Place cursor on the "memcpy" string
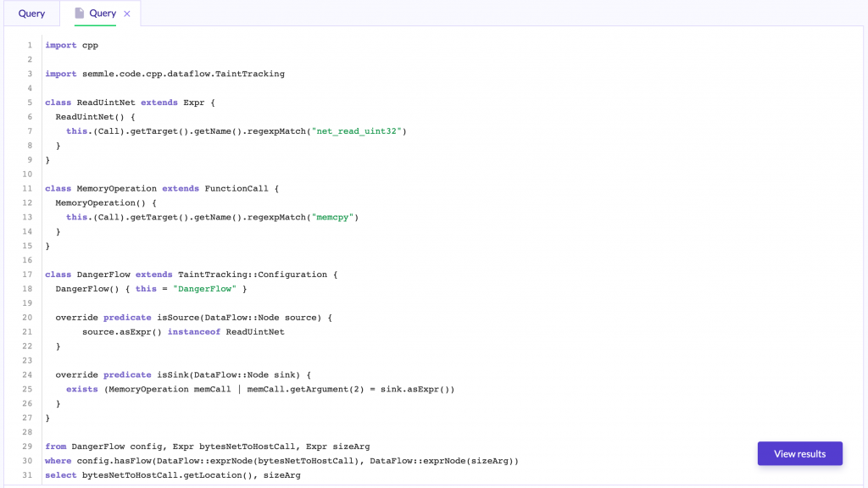 (334, 217)
